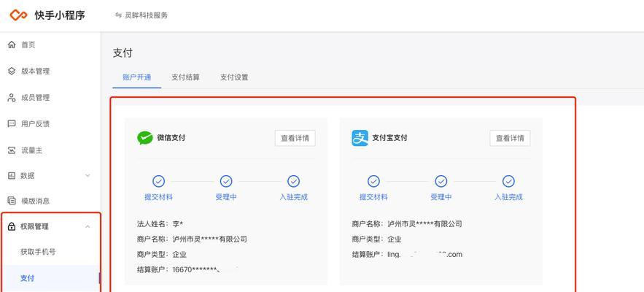This screenshot has height=292, width=644.
Task: Click Alipay 商户名称 value 泸州市灵*****有限公司
Action: pyautogui.click(x=424, y=223)
